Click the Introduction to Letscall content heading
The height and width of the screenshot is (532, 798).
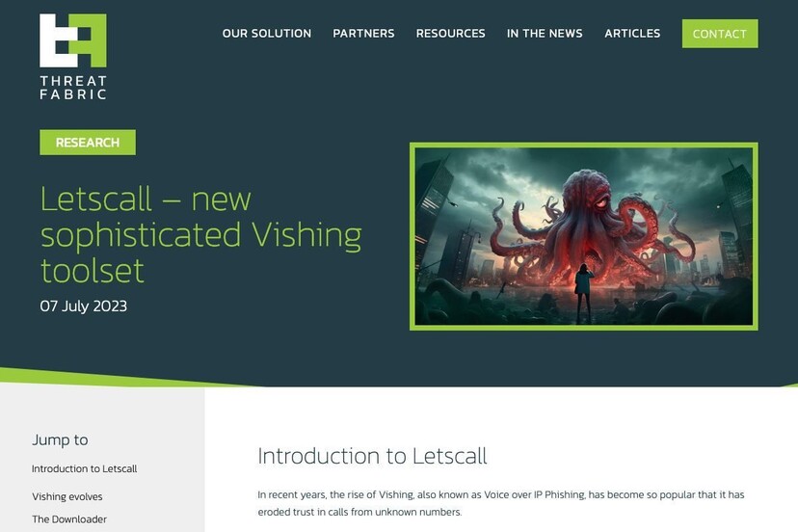tap(372, 456)
